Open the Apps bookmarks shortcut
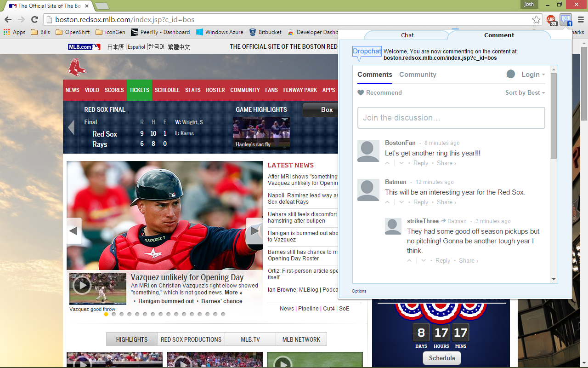The image size is (588, 368). click(x=14, y=32)
